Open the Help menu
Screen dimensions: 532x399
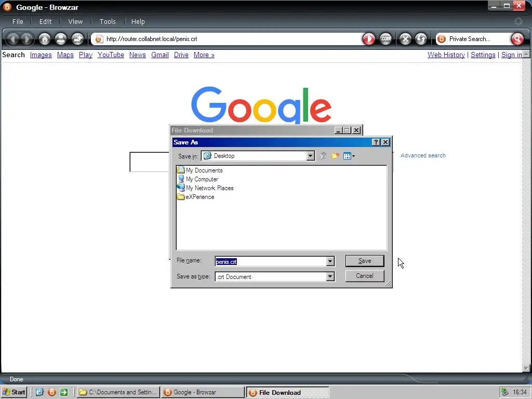tap(138, 21)
